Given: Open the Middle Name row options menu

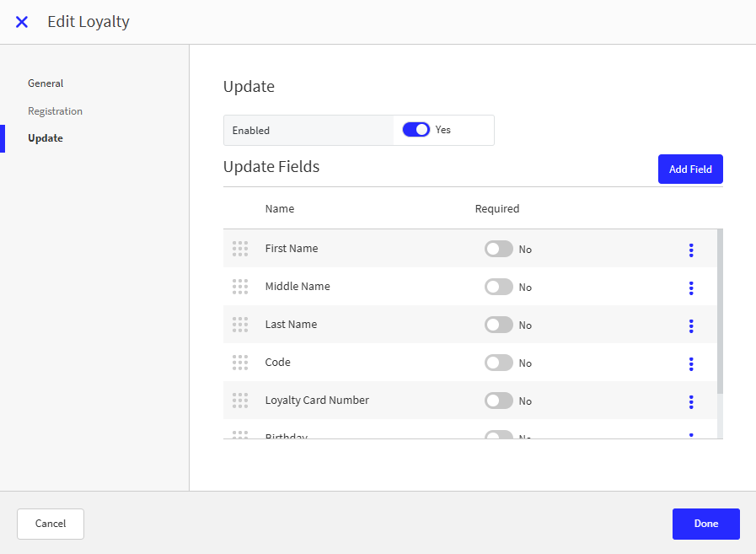Looking at the screenshot, I should click(691, 288).
